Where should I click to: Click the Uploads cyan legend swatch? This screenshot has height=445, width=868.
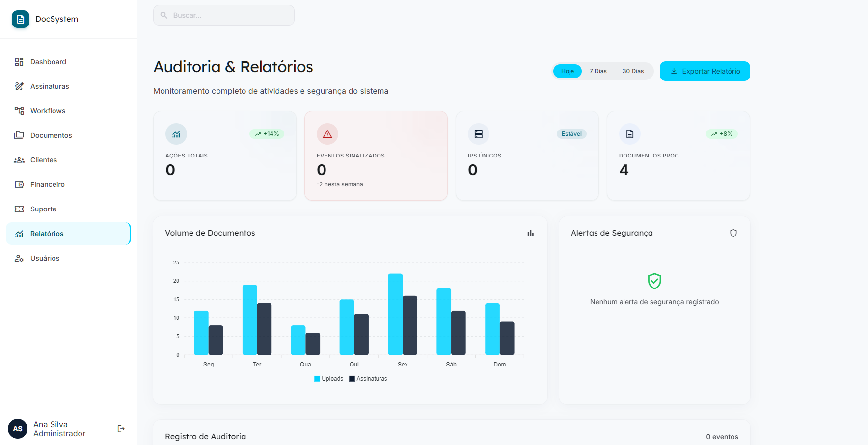(317, 379)
